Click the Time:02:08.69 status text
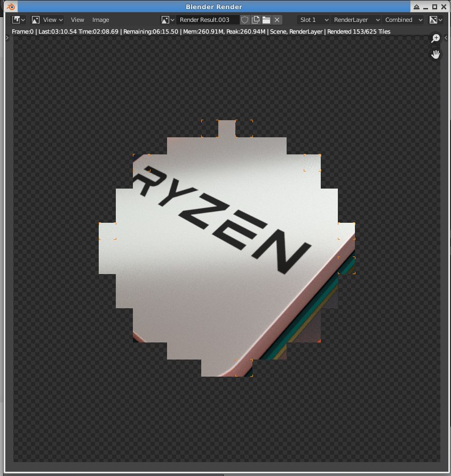This screenshot has height=476, width=451. tap(98, 32)
